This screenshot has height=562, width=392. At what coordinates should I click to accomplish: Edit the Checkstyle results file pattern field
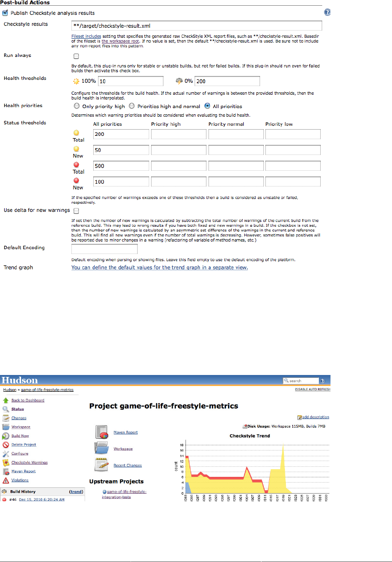pos(196,26)
